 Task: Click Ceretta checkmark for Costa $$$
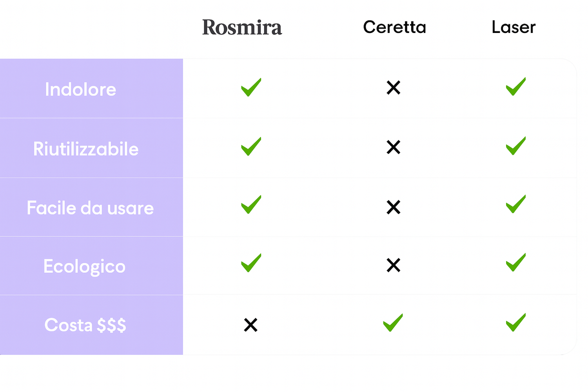tap(393, 323)
